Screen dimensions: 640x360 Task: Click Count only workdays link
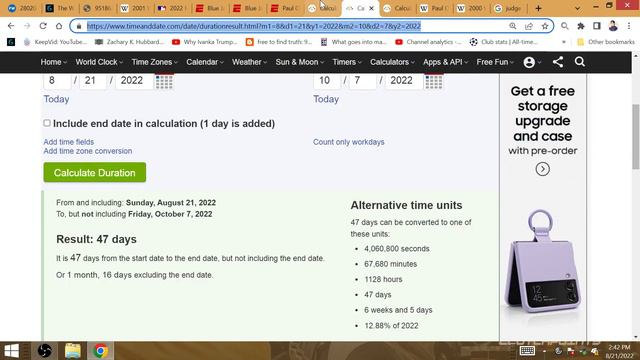pos(349,142)
